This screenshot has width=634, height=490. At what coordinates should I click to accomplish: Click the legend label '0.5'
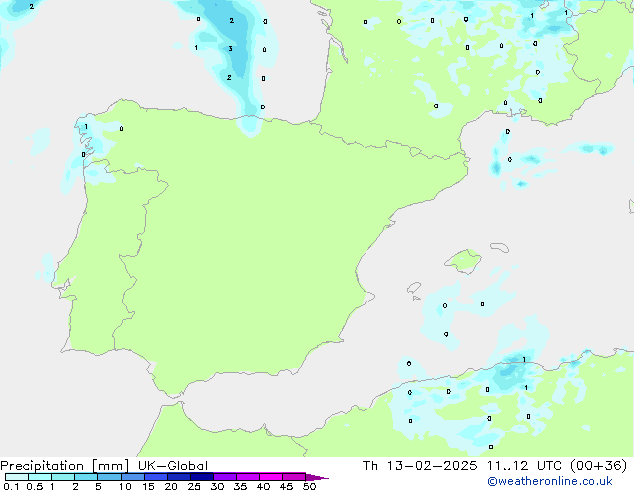click(35, 486)
